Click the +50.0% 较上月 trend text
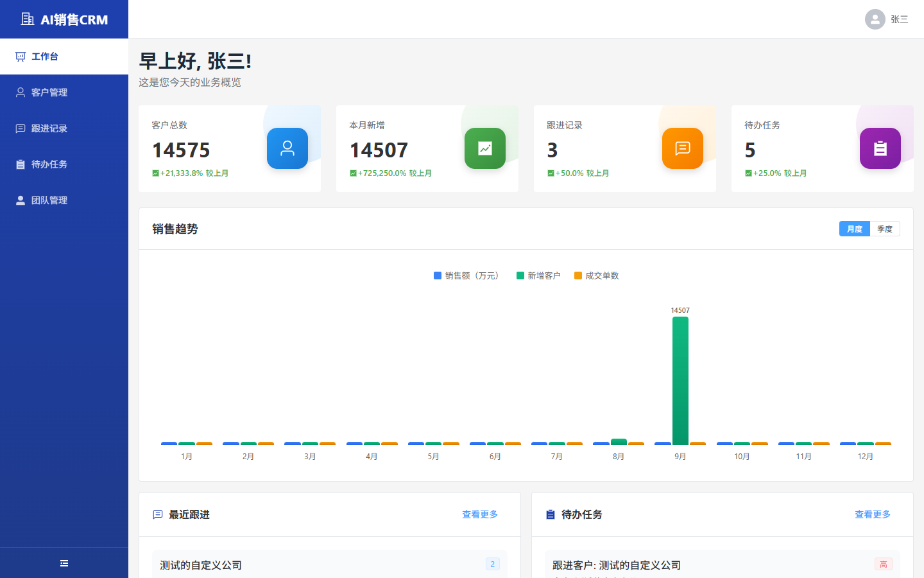The height and width of the screenshot is (578, 924). (578, 173)
